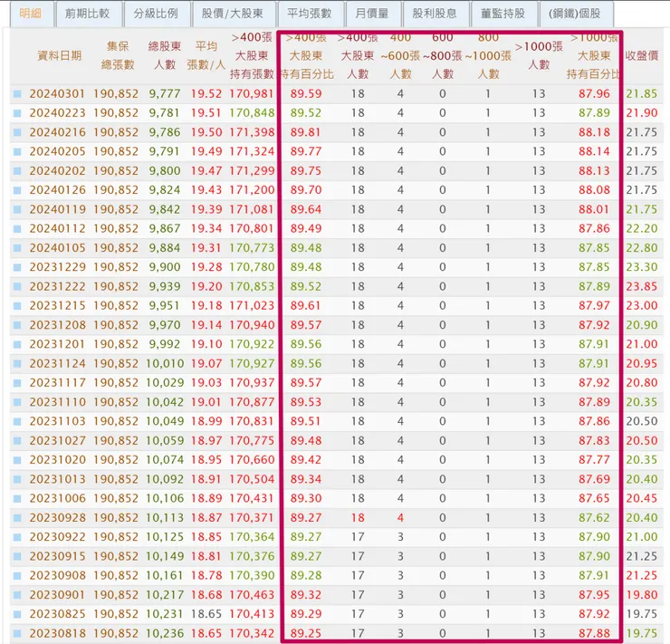Switch to the 董監持股 tab

point(502,14)
